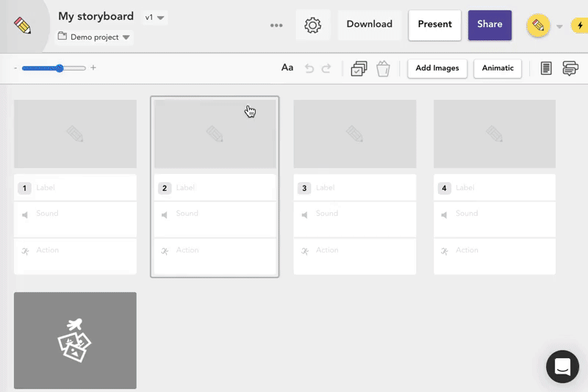The width and height of the screenshot is (588, 392).
Task: Click the zoom slider handle
Action: [x=60, y=68]
